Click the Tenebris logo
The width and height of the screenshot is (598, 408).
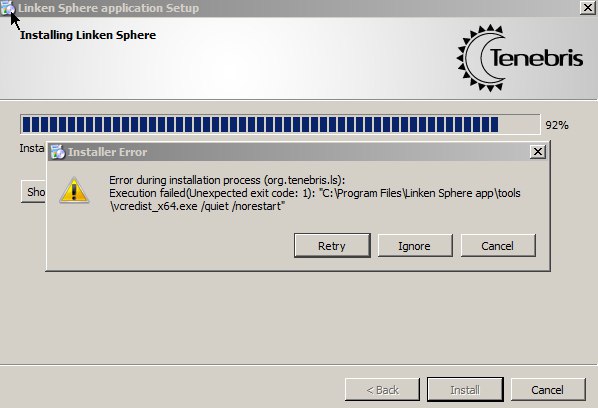tap(519, 58)
